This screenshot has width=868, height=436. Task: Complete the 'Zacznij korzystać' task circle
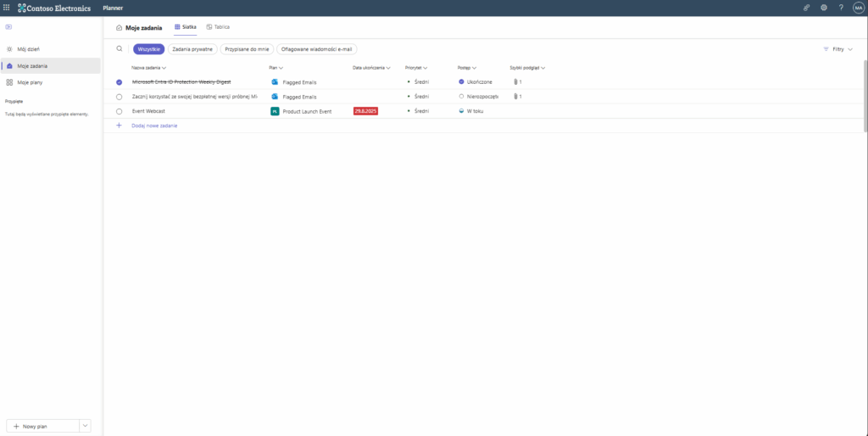120,97
